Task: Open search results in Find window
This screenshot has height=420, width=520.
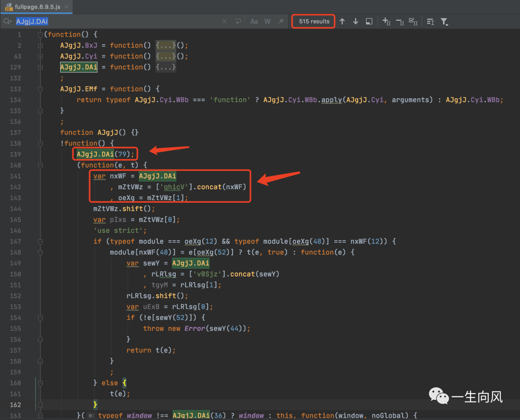Action: click(369, 22)
